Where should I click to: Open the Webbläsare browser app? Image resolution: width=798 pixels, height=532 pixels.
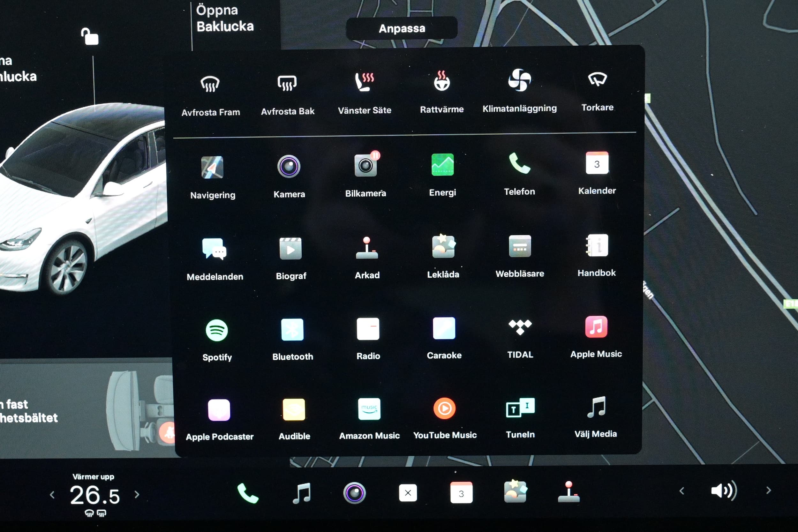[x=519, y=247]
